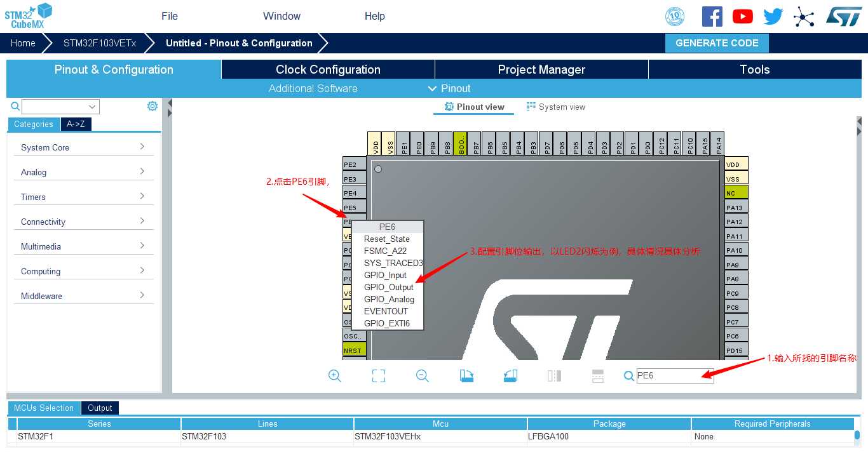Image resolution: width=868 pixels, height=454 pixels.
Task: Click the pin search field containing PE6
Action: point(675,376)
